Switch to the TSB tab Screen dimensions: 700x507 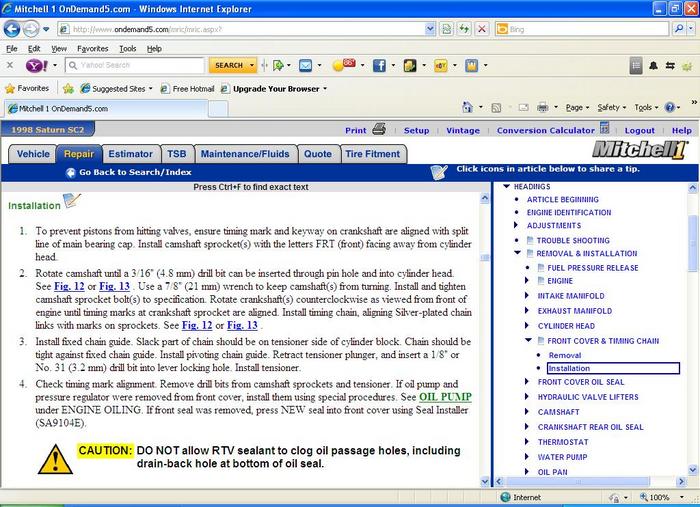[x=177, y=154]
